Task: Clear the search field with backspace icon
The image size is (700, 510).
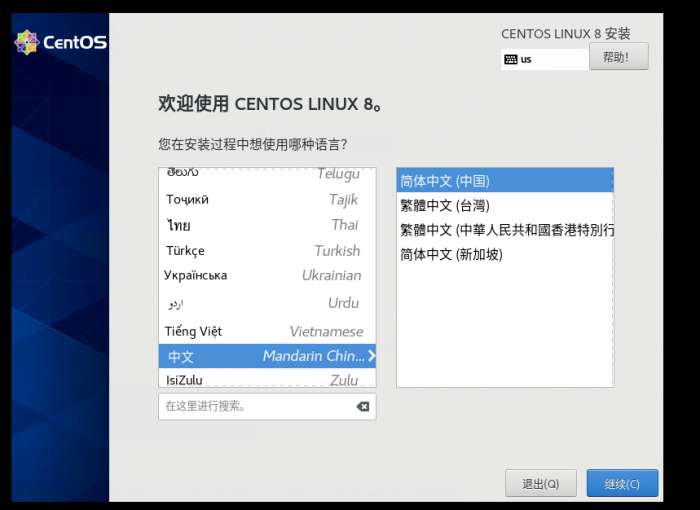Action: click(362, 406)
